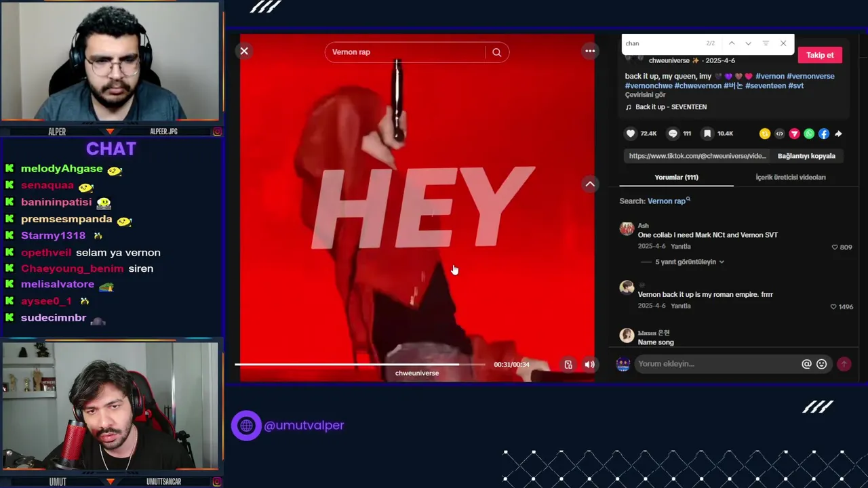Open the #seventeen hashtag
This screenshot has width=868, height=488.
click(x=766, y=85)
